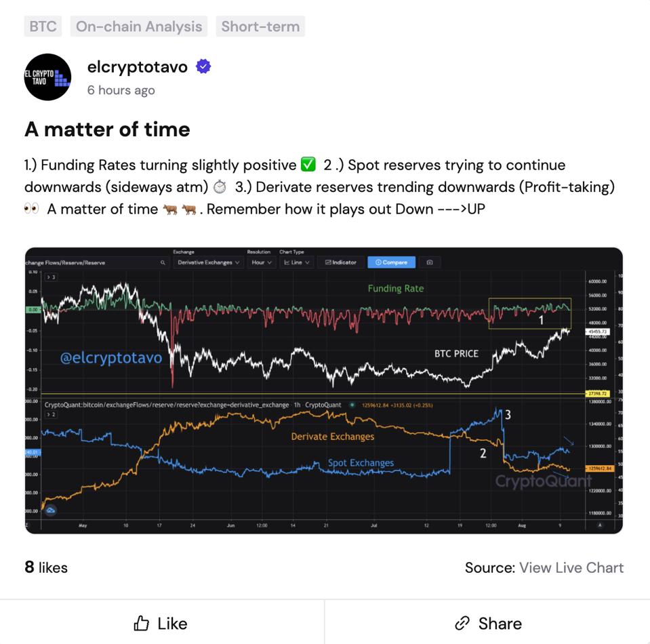Toggle the blue Compare button
Image resolution: width=650 pixels, height=644 pixels.
391,262
